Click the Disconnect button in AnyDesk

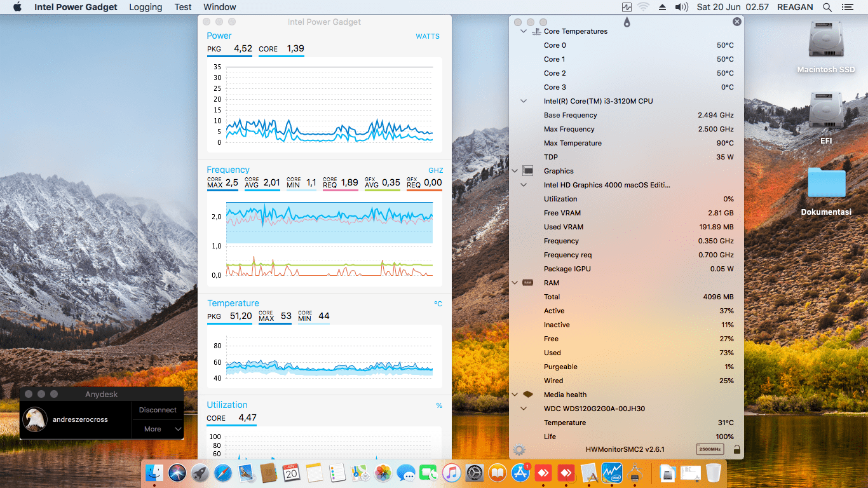(x=158, y=410)
